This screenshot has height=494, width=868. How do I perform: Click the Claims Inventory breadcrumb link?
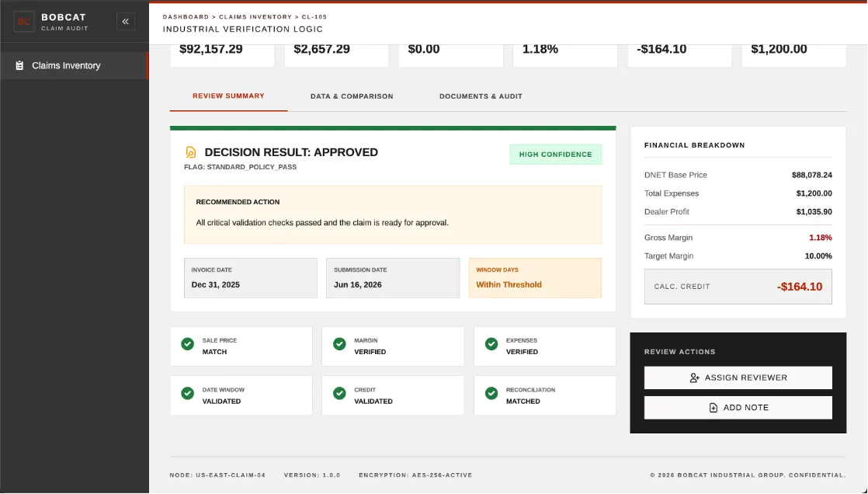[x=255, y=17]
